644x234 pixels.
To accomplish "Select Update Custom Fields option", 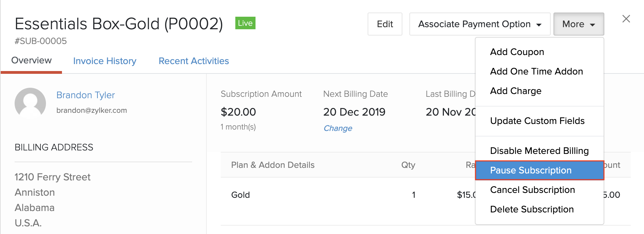I will [537, 121].
